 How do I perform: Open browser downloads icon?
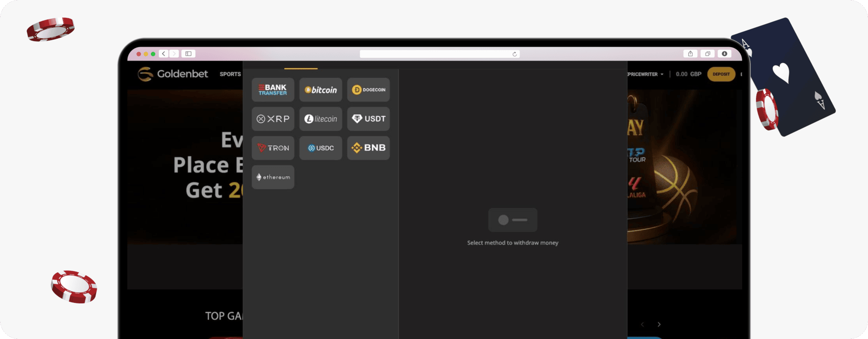point(724,54)
